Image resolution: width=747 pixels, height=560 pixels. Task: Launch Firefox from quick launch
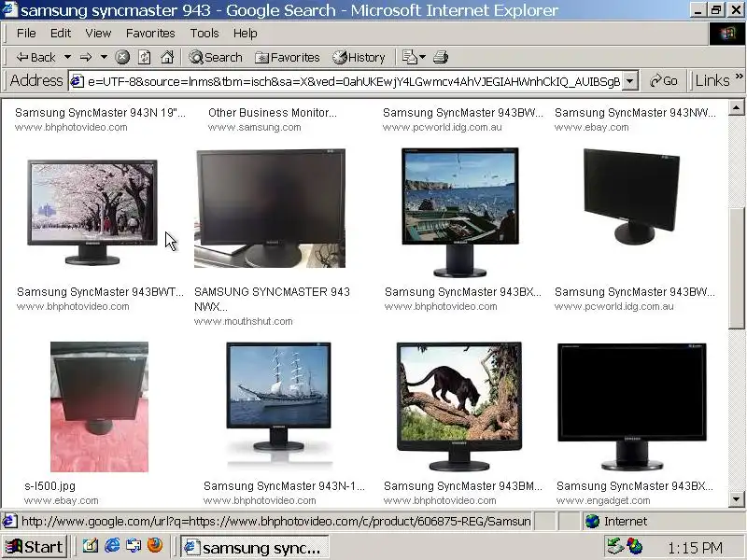click(155, 545)
